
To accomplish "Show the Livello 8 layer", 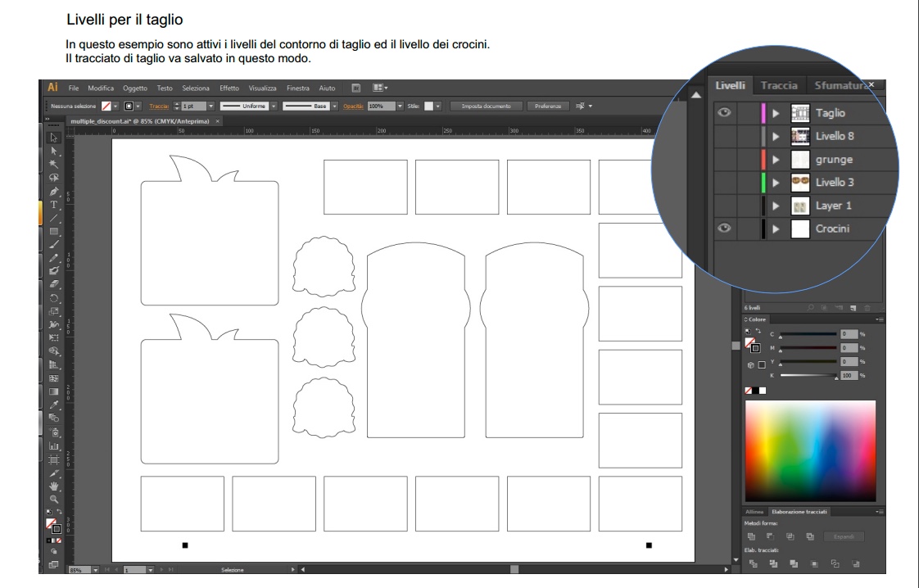I will click(724, 136).
